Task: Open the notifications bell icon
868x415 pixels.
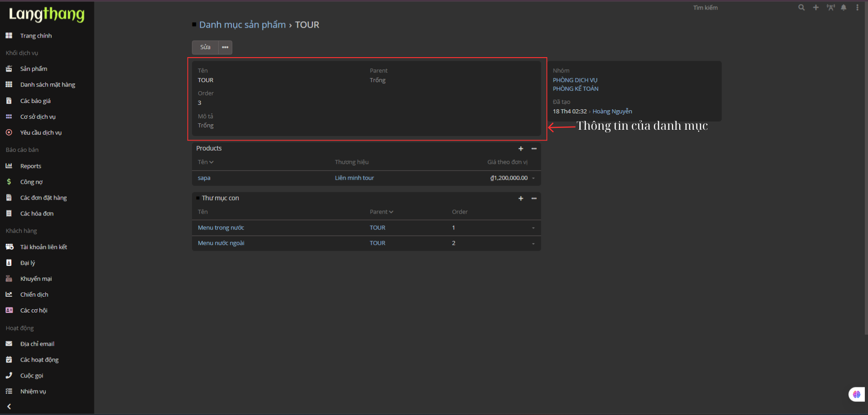Action: 843,8
